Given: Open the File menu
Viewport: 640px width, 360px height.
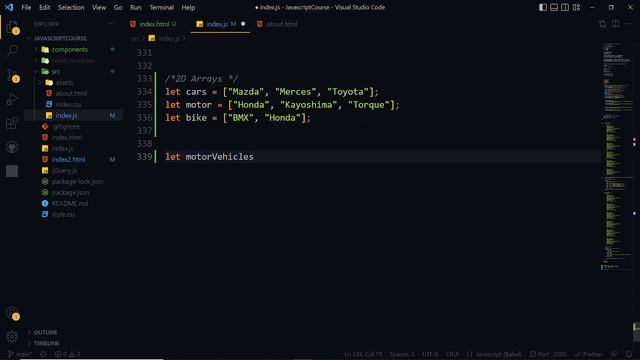Looking at the screenshot, I should tap(26, 7).
